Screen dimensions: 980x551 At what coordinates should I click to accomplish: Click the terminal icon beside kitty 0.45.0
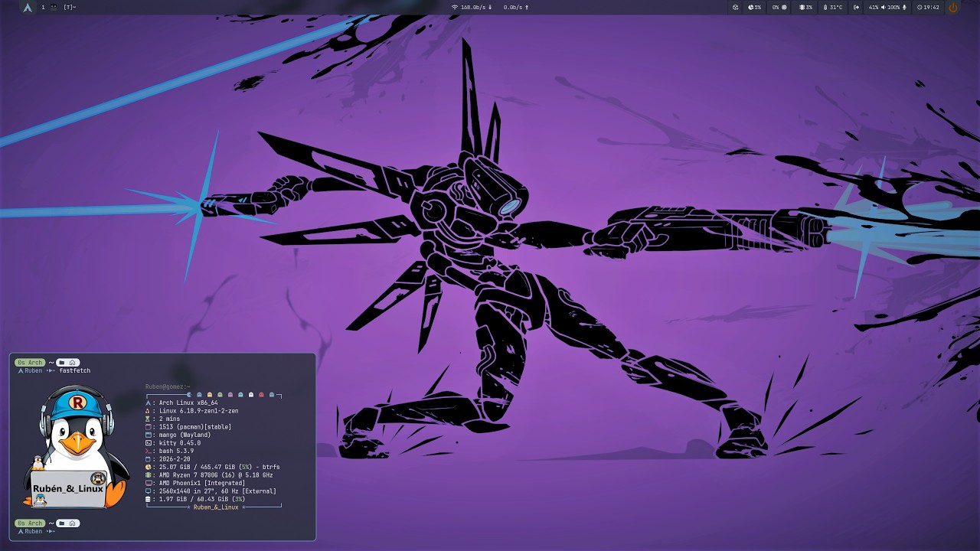pos(149,443)
